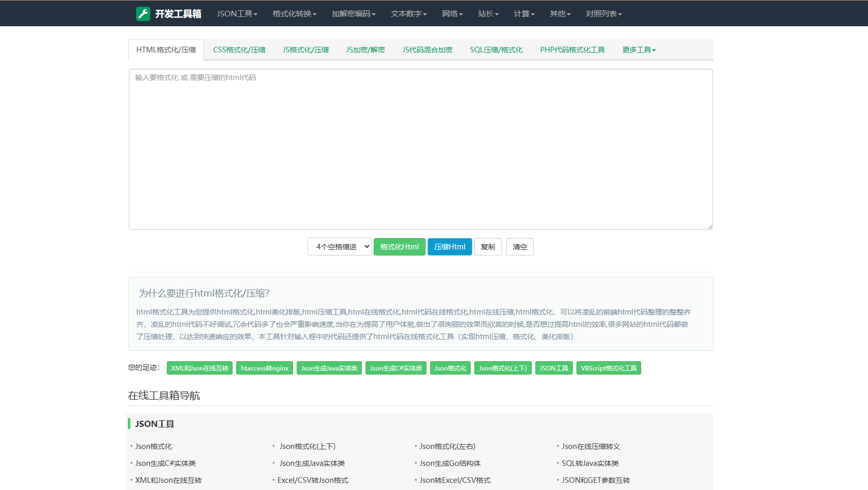The width and height of the screenshot is (868, 490).
Task: Open Json生成Java实体类 link in navigation list
Action: pos(312,463)
